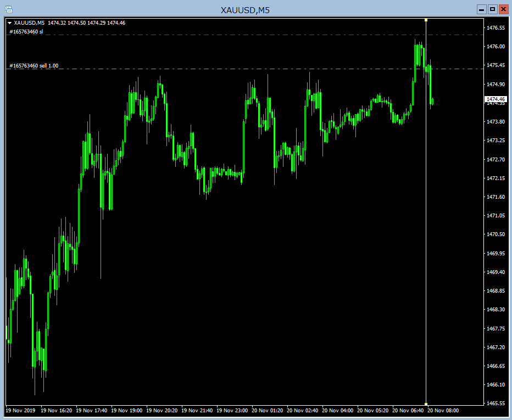
Task: Click the '20 Nov 04:00' time axis label
Action: (338, 411)
